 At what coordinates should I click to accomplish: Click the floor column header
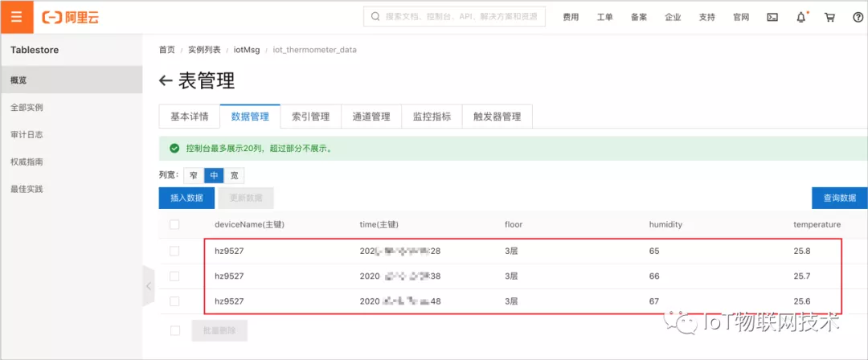click(514, 224)
